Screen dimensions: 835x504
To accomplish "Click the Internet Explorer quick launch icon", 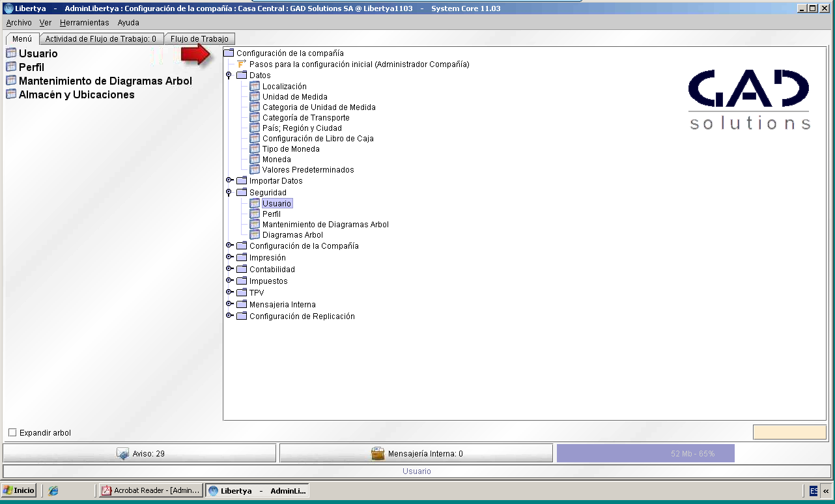I will pyautogui.click(x=53, y=490).
